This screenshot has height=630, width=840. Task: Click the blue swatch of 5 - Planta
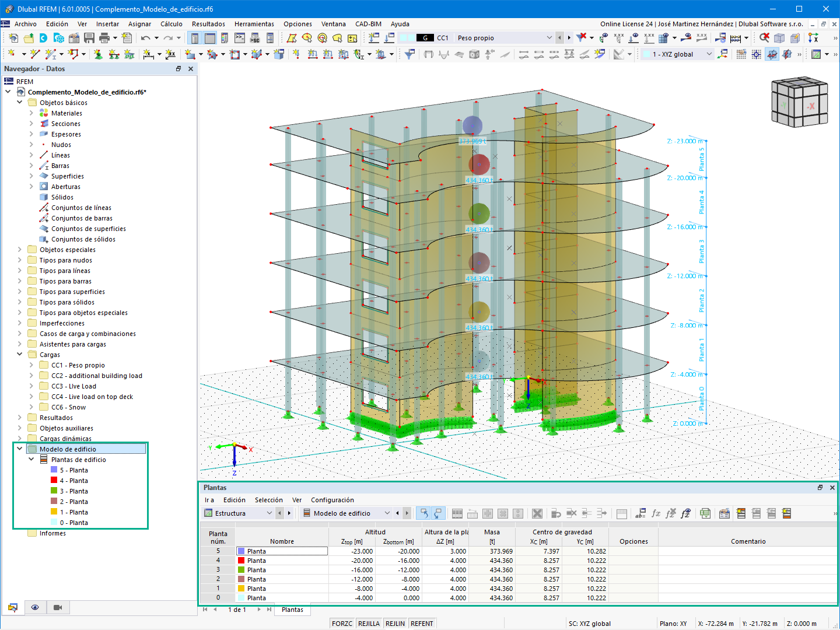[x=54, y=470]
